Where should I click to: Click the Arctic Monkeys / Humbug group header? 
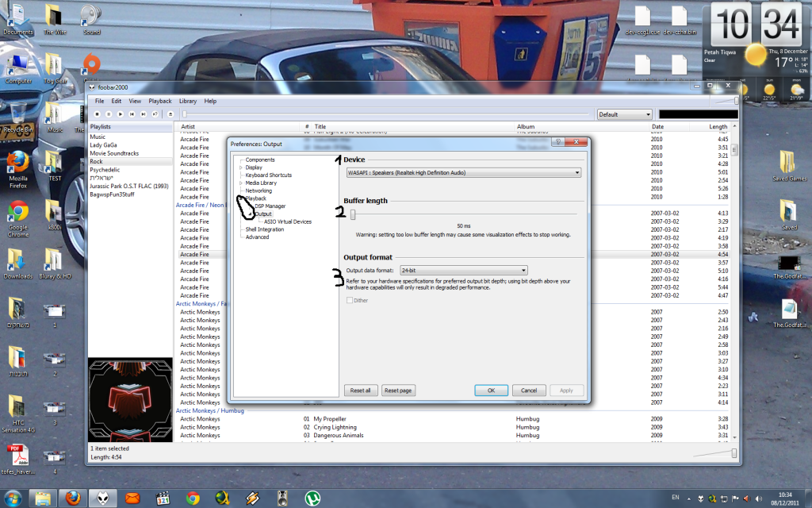click(x=209, y=410)
